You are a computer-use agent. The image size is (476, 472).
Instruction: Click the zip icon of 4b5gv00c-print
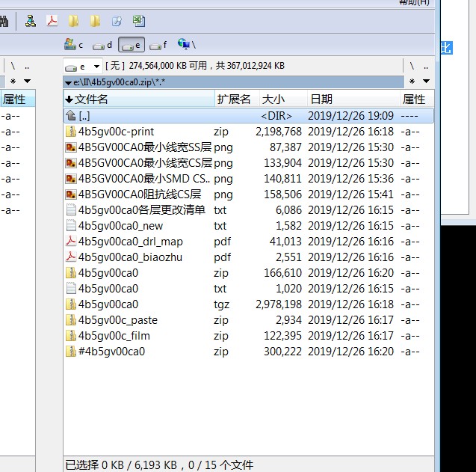(x=71, y=132)
